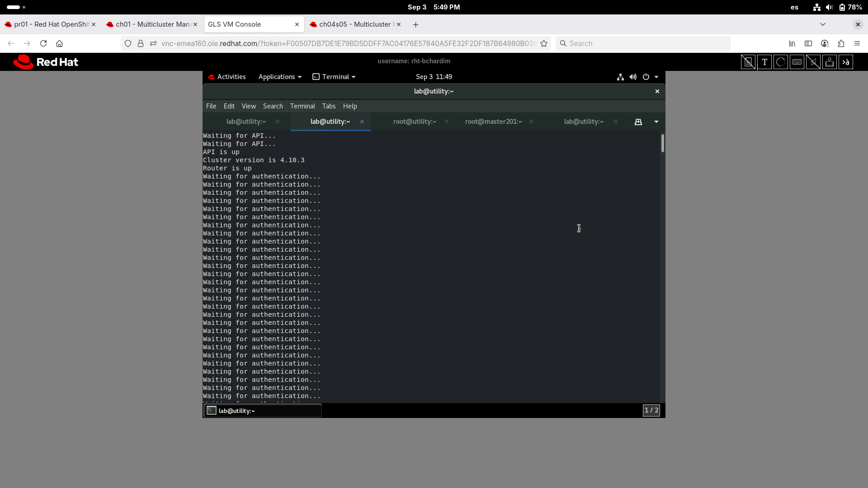Click the text input T icon

click(764, 62)
